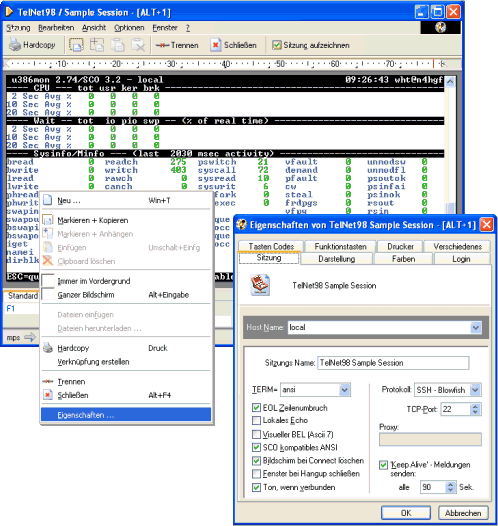The height and width of the screenshot is (526, 498).
Task: Click the Schließen toolbar button
Action: click(234, 45)
